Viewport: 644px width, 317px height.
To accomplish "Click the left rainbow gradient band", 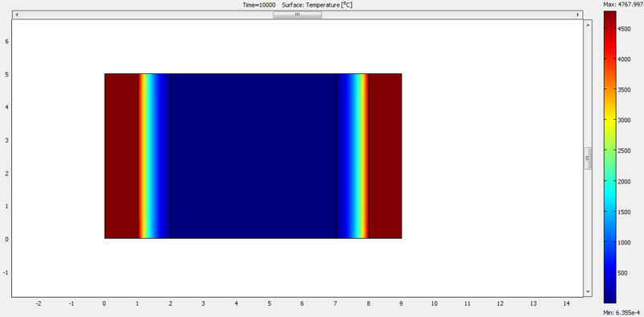I will click(155, 156).
